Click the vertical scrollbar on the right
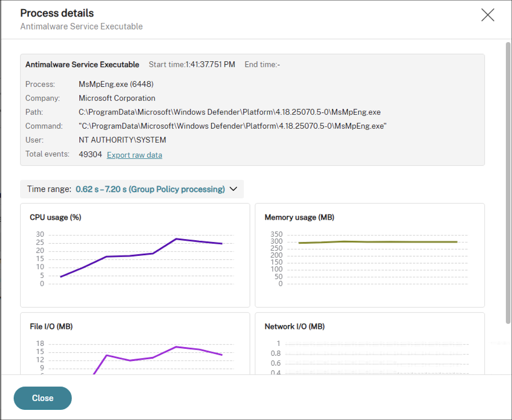Image resolution: width=512 pixels, height=420 pixels. [508, 183]
